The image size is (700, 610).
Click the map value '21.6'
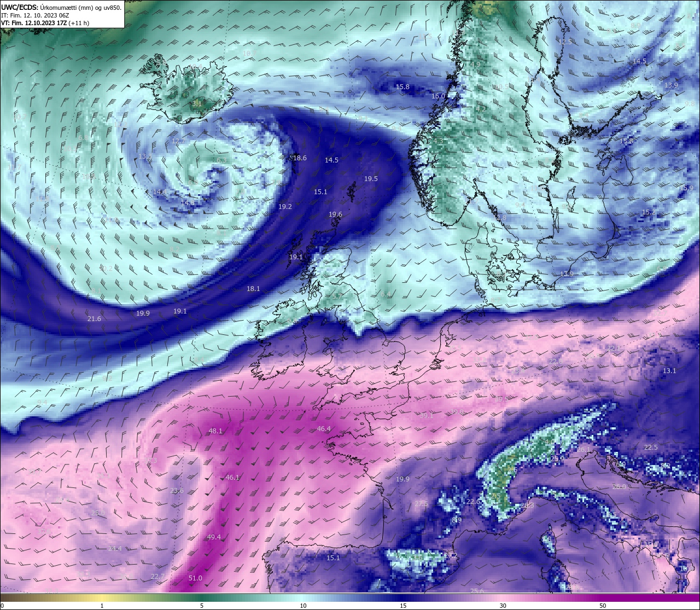94,318
